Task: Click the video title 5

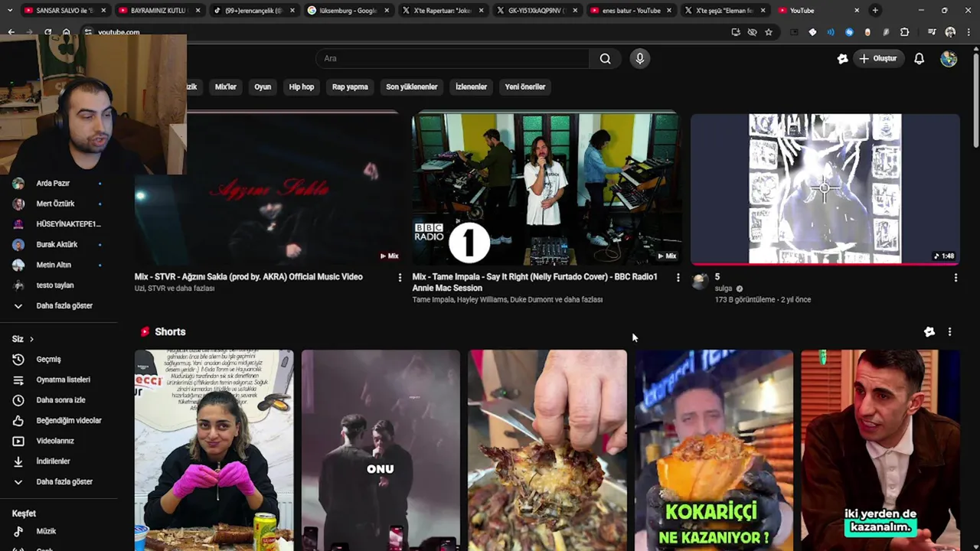Action: pyautogui.click(x=717, y=277)
